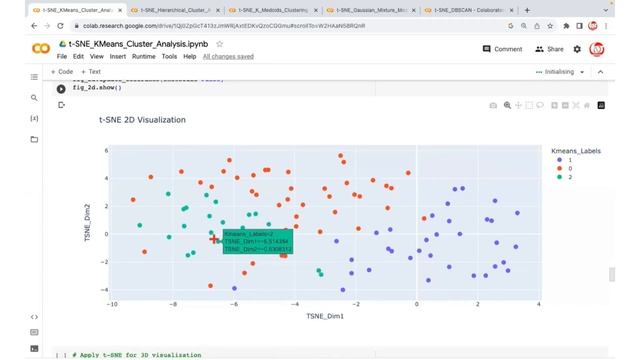
Task: Open the View menu
Action: 97,56
